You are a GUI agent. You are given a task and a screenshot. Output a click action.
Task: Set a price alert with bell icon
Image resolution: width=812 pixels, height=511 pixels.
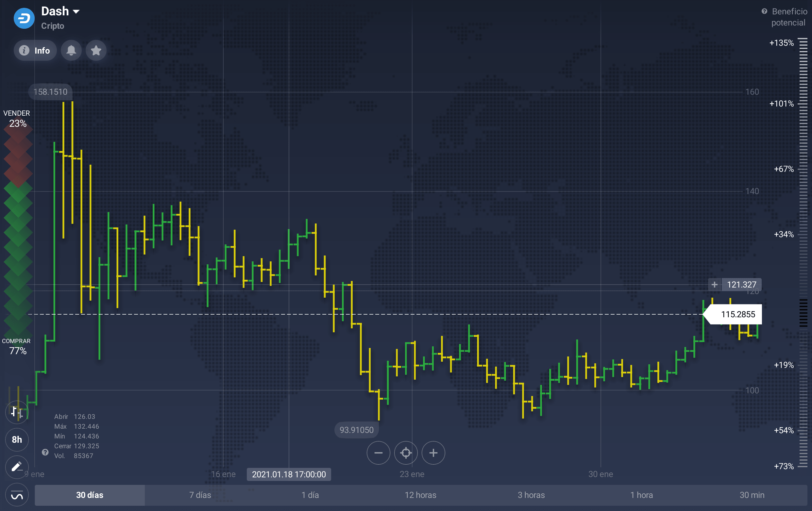[71, 51]
